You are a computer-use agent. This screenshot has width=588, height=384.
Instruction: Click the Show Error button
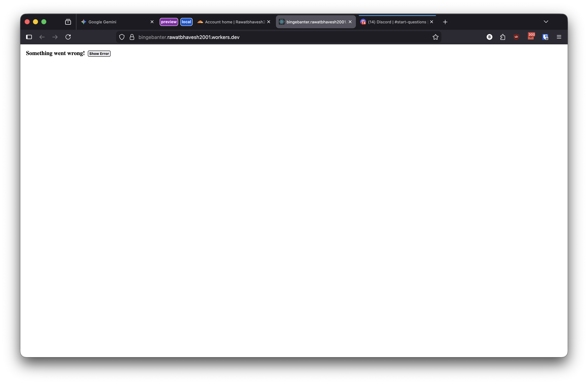tap(99, 54)
